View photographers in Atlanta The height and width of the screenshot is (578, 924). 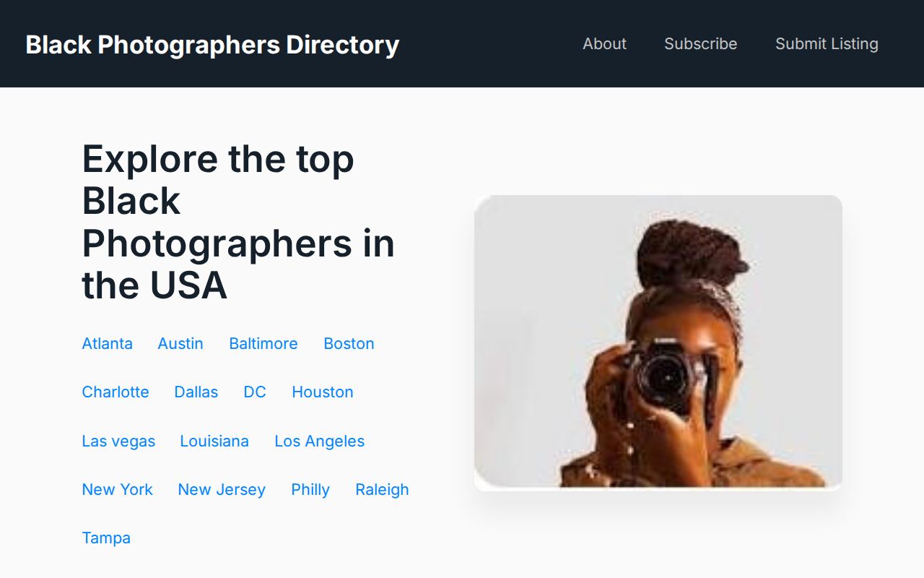(x=107, y=343)
